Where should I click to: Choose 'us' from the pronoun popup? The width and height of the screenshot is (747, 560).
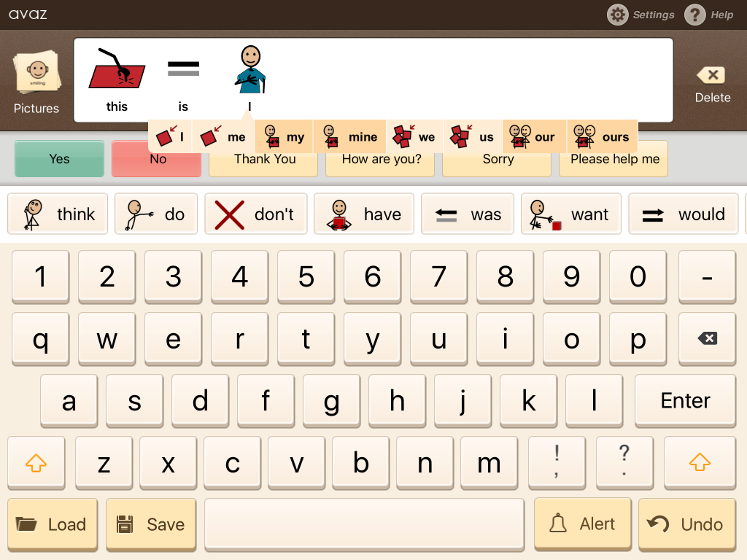(x=473, y=136)
